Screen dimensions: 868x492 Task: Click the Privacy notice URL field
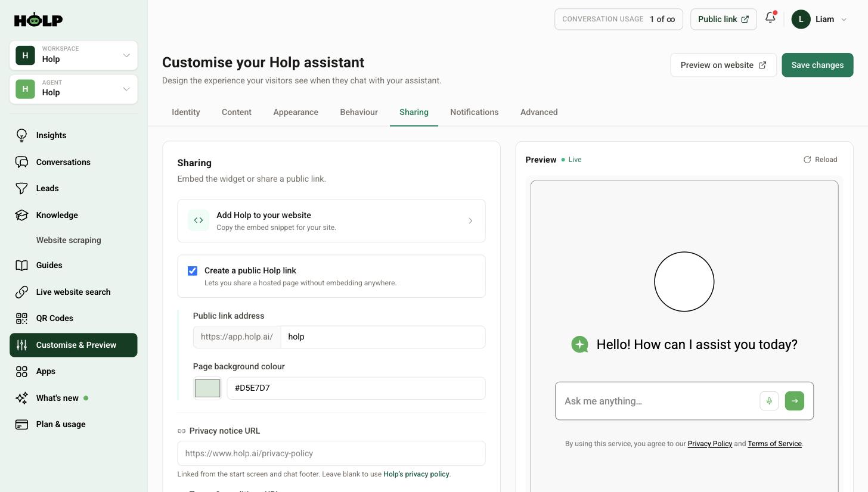coord(331,453)
